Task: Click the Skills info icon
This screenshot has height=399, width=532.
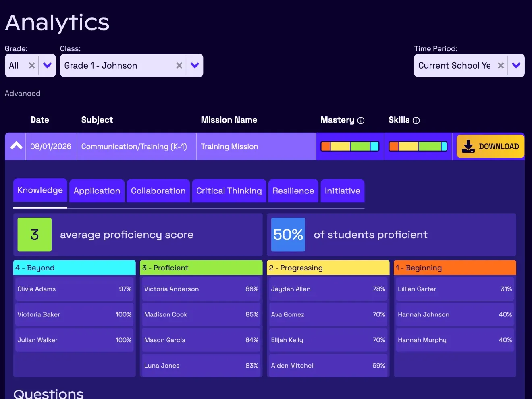Action: (416, 121)
